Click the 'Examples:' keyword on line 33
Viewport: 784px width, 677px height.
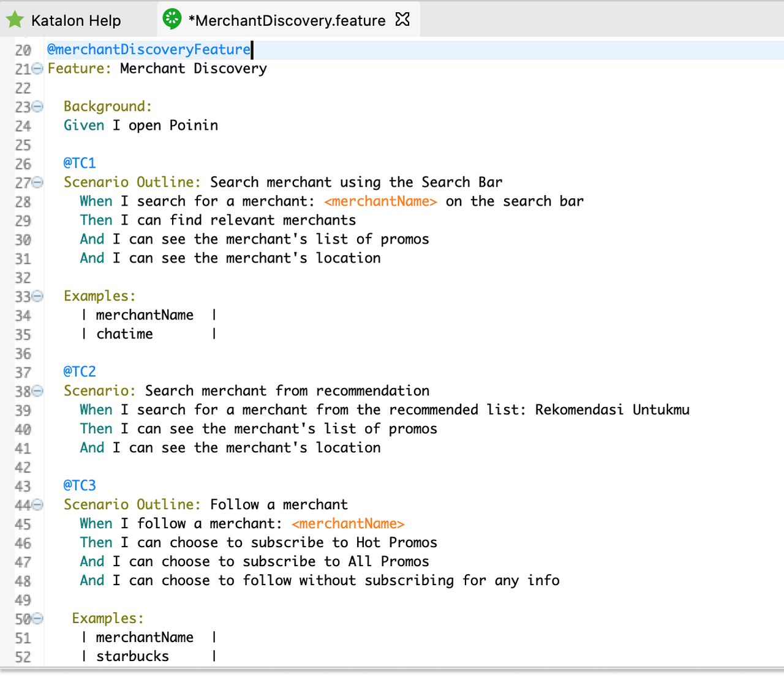99,296
